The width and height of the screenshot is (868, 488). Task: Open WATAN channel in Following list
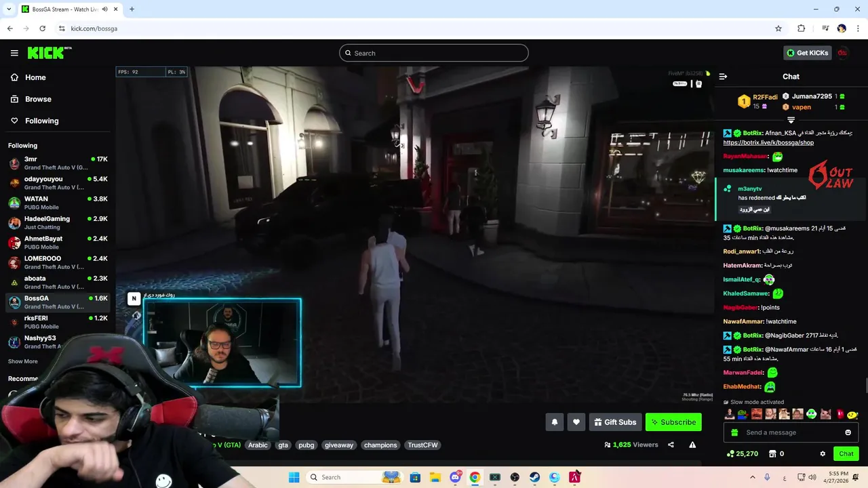click(58, 203)
